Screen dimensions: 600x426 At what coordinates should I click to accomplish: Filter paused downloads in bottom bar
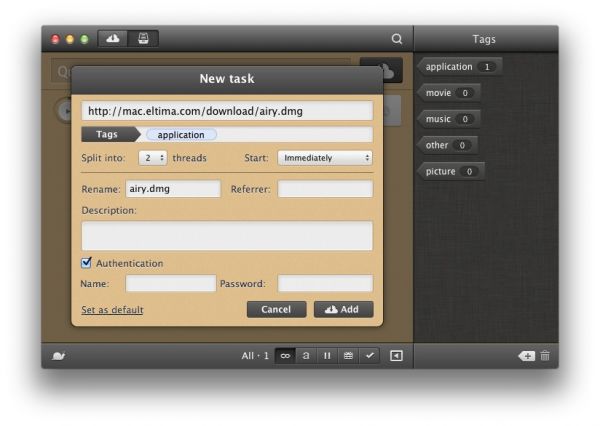pos(327,356)
